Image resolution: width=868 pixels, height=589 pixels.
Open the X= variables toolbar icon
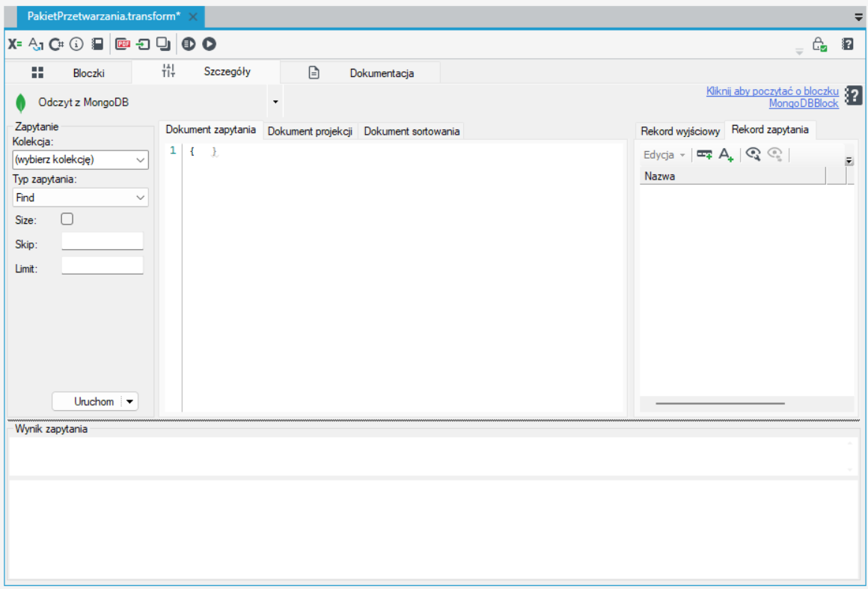coord(15,44)
